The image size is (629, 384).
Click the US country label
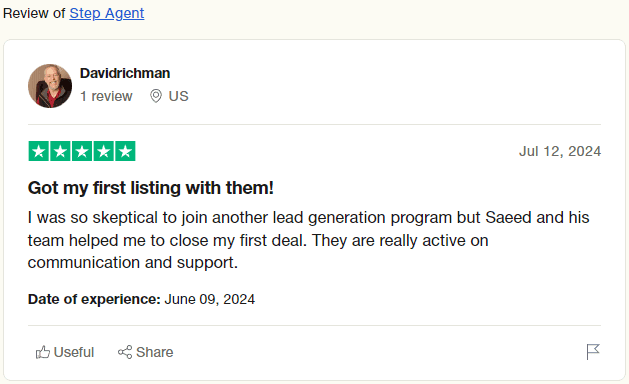(179, 96)
